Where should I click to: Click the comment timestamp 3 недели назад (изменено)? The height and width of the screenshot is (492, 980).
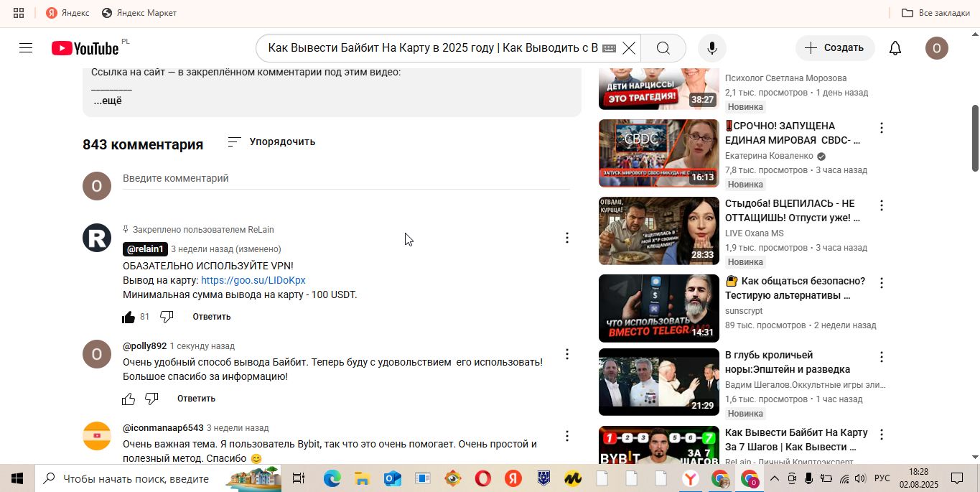226,249
